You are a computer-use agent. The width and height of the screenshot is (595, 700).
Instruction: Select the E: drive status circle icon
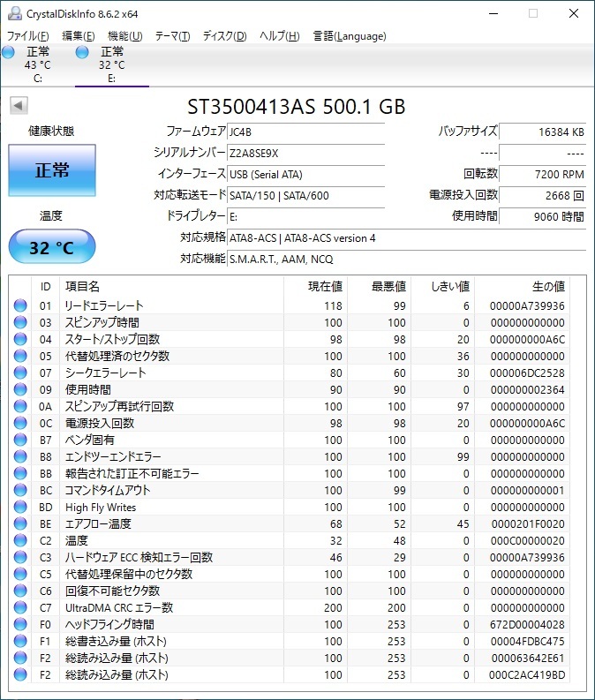click(x=82, y=52)
